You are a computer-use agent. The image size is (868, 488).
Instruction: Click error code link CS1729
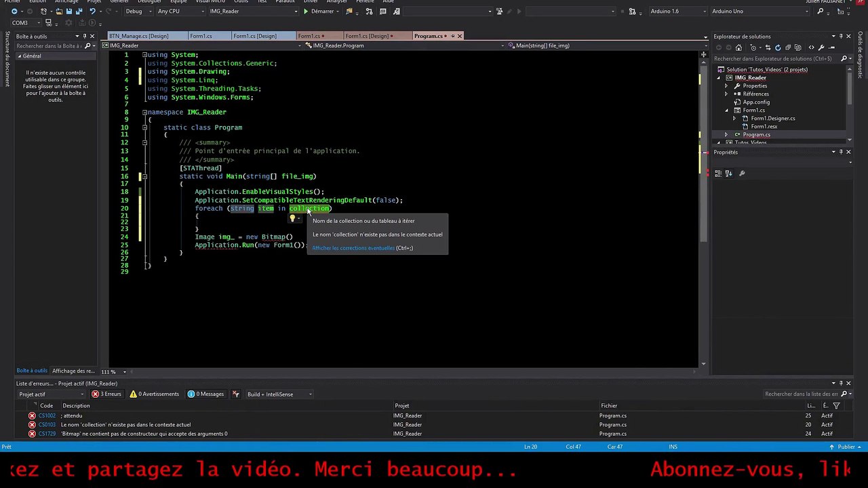click(x=47, y=434)
